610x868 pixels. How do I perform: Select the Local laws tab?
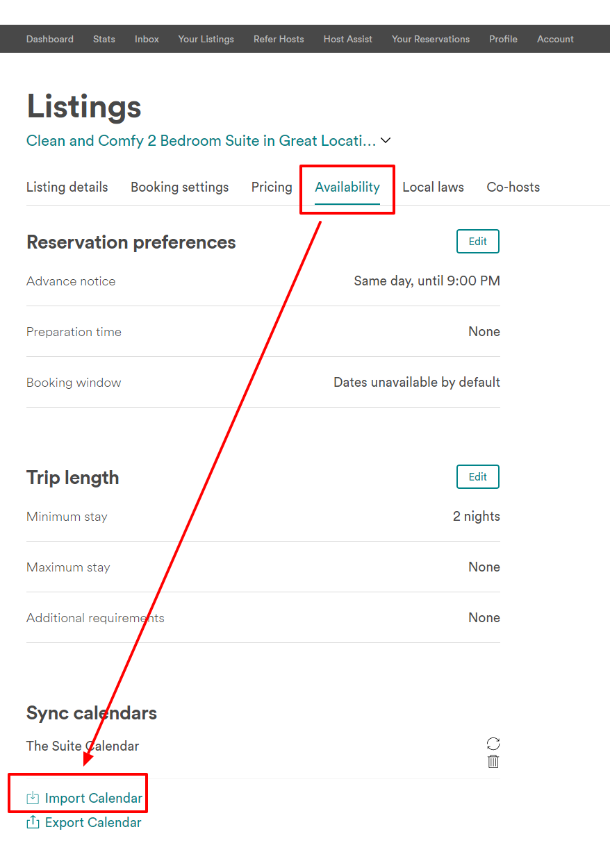point(433,187)
